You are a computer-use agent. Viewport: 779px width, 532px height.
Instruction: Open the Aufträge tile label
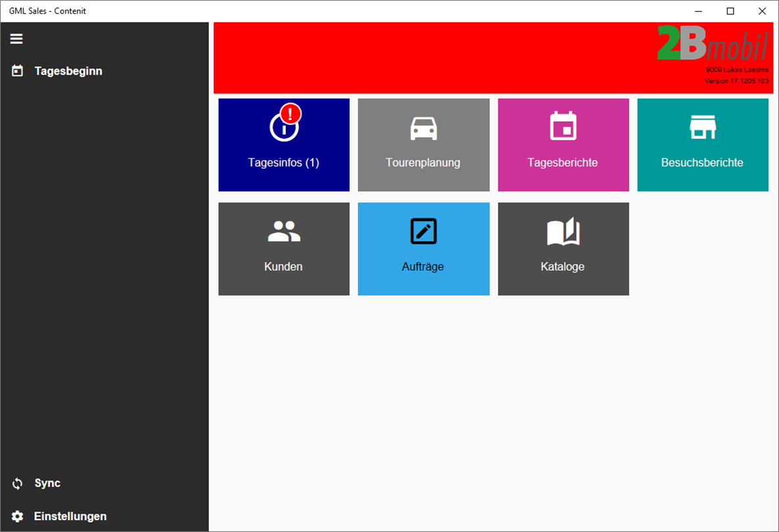(x=423, y=267)
